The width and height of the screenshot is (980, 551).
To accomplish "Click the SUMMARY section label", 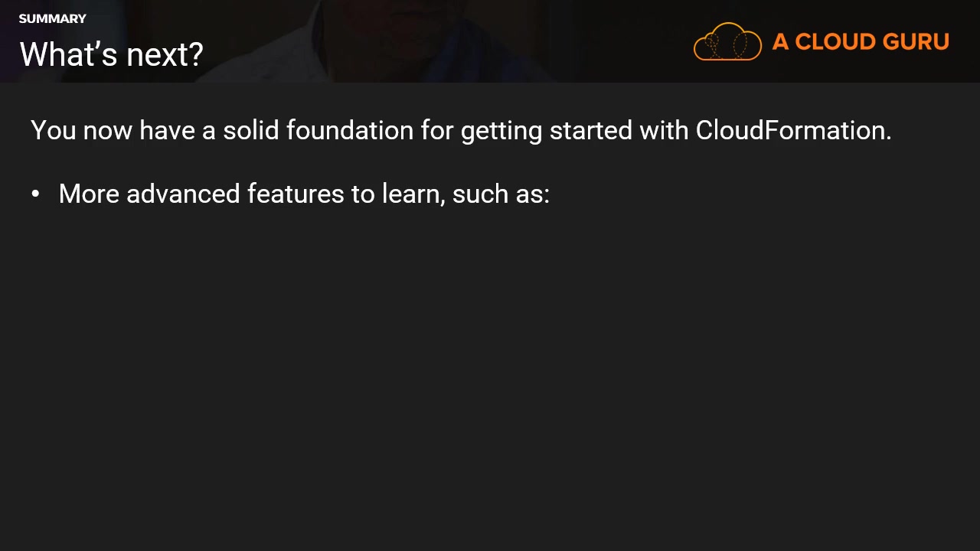I will click(x=52, y=18).
